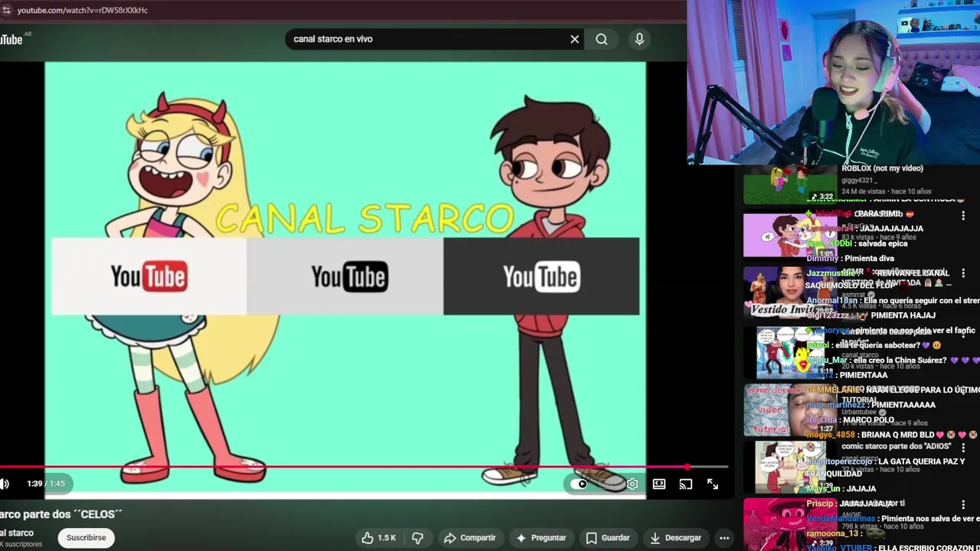The width and height of the screenshot is (980, 551).
Task: Open options menu for Vestido Invitada video
Action: pos(963,273)
